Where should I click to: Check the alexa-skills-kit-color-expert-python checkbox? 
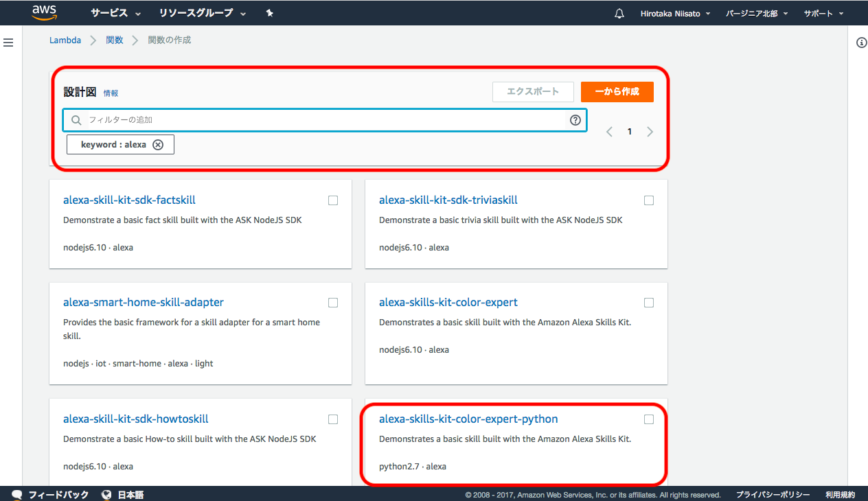pyautogui.click(x=649, y=419)
